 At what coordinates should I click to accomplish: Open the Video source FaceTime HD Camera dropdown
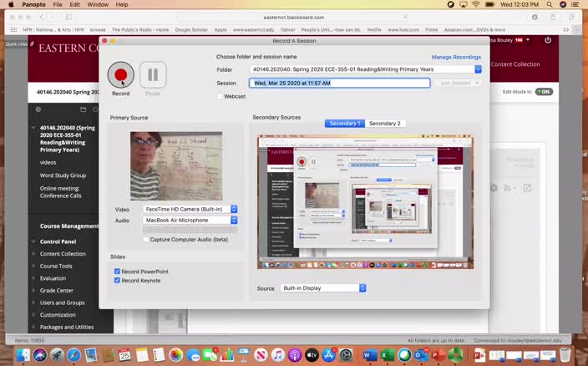tap(190, 209)
